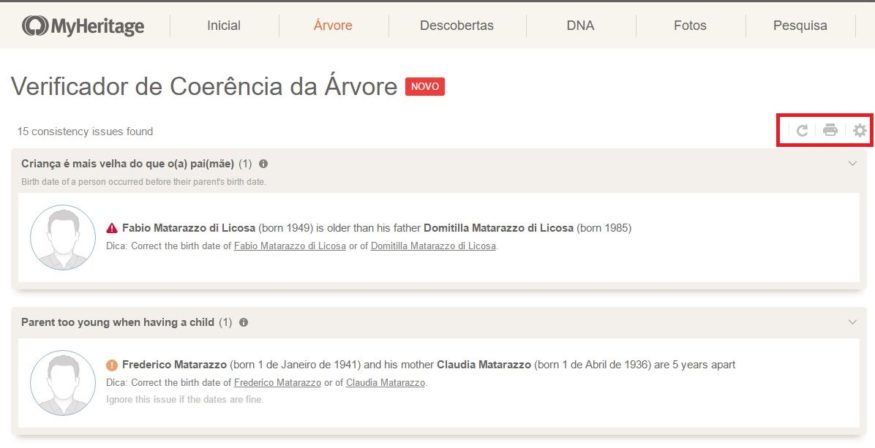Collapse the Parent too young section
Viewport: 875px width, 448px height.
(852, 322)
